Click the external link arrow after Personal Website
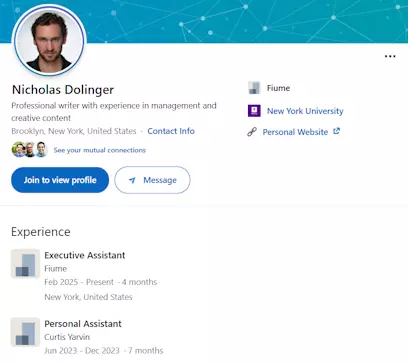408x363 pixels. pyautogui.click(x=337, y=131)
